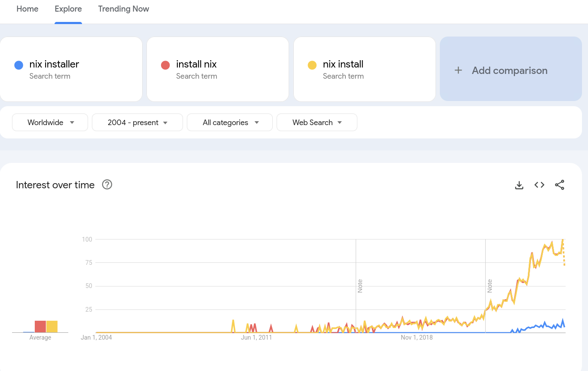Click the yellow dot beside nix install
Image resolution: width=588 pixels, height=371 pixels.
coord(312,65)
